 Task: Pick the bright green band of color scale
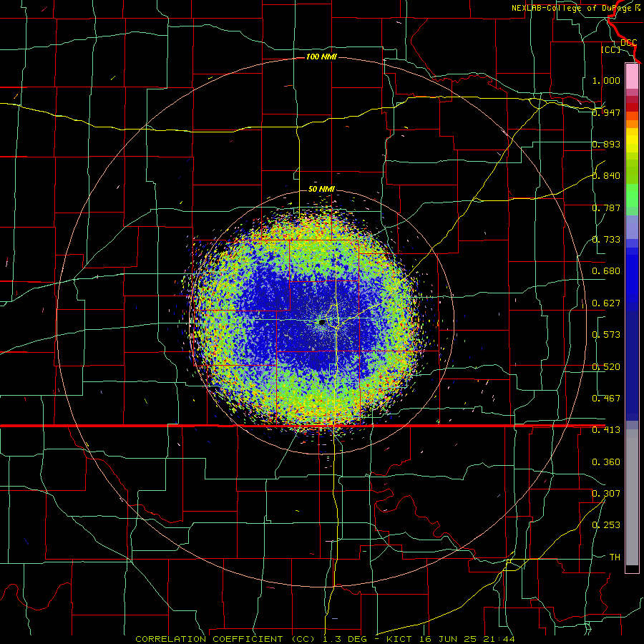[x=632, y=195]
